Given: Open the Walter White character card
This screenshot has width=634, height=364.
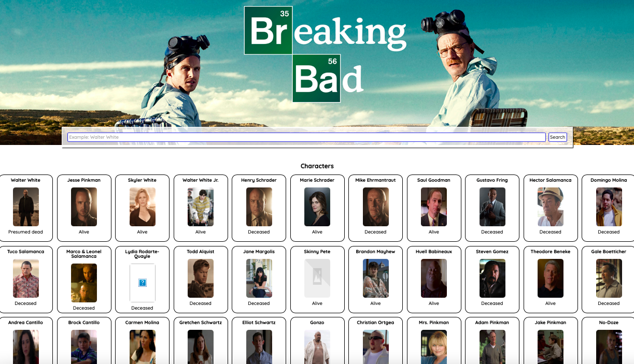Looking at the screenshot, I should tap(26, 208).
